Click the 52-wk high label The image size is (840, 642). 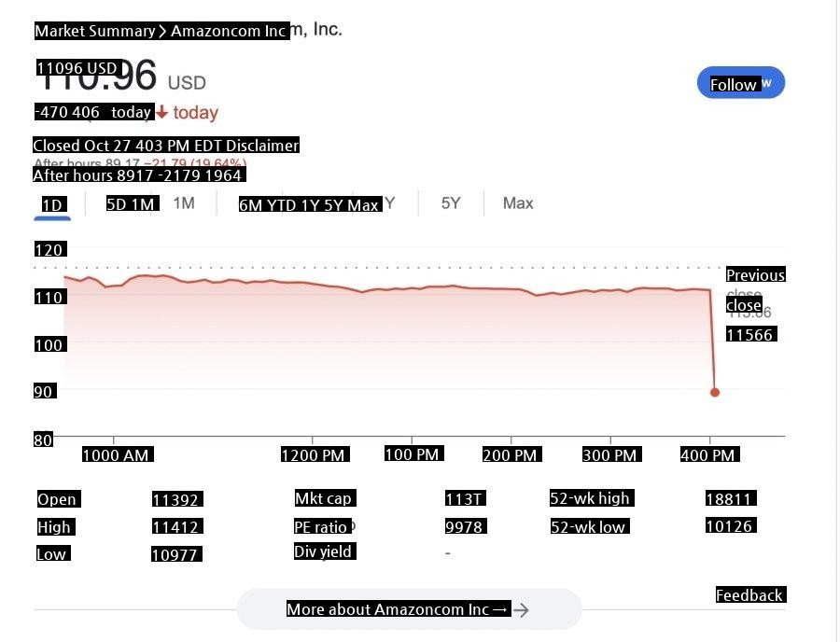point(591,498)
